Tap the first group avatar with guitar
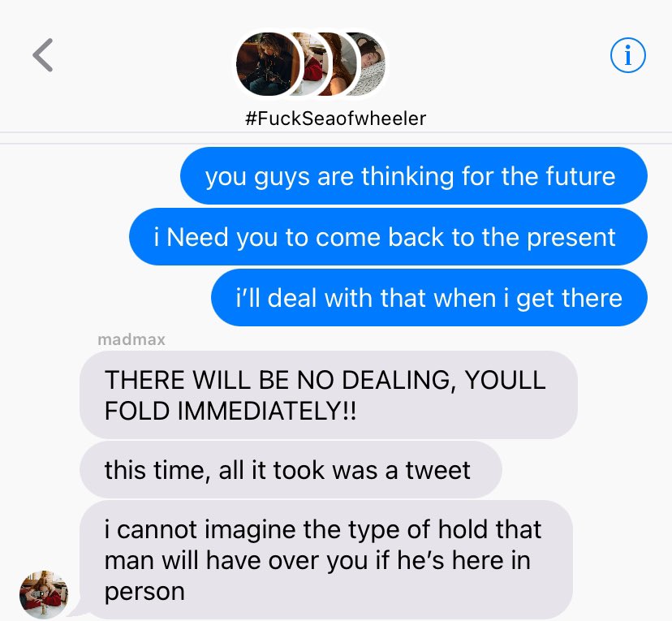Image resolution: width=672 pixels, height=621 pixels. [268, 64]
